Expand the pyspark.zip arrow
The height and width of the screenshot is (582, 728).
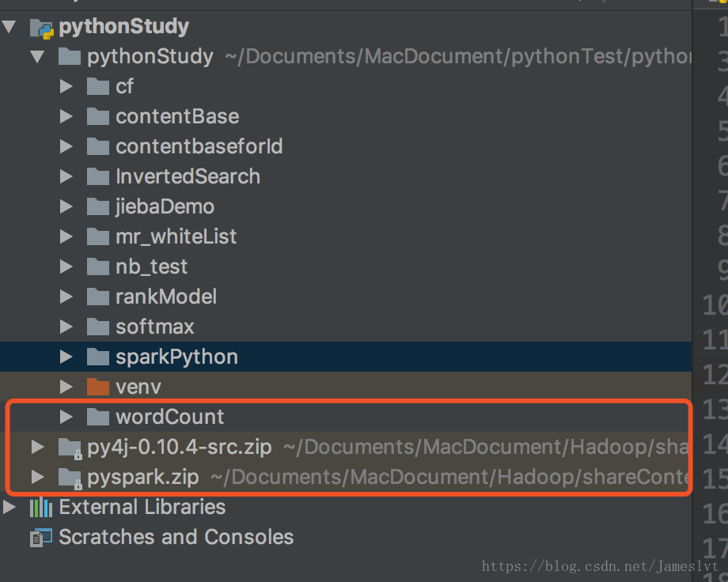click(x=38, y=477)
